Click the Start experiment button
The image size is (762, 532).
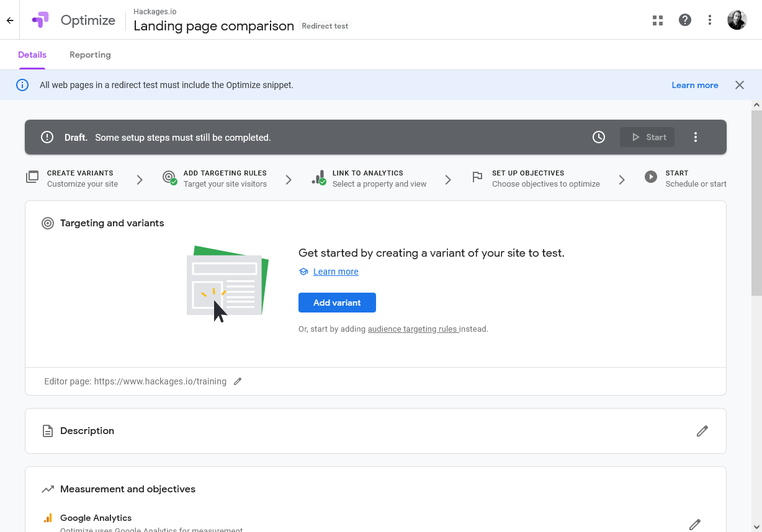[647, 137]
